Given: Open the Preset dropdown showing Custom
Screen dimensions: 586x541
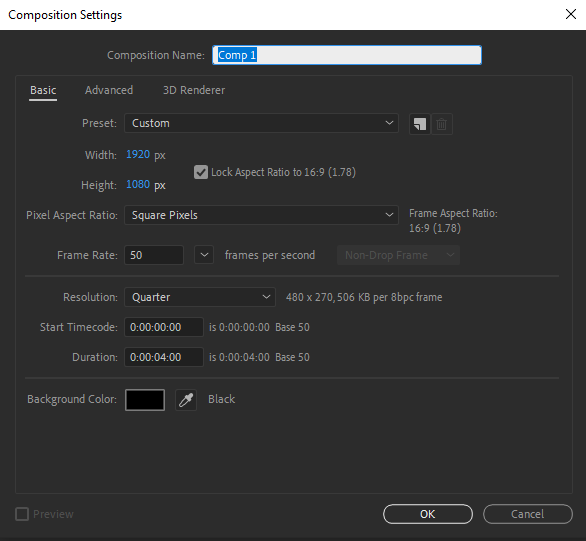Looking at the screenshot, I should tap(261, 123).
